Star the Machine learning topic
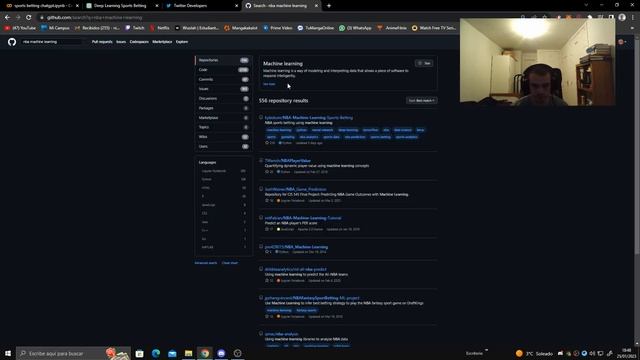 [x=424, y=63]
